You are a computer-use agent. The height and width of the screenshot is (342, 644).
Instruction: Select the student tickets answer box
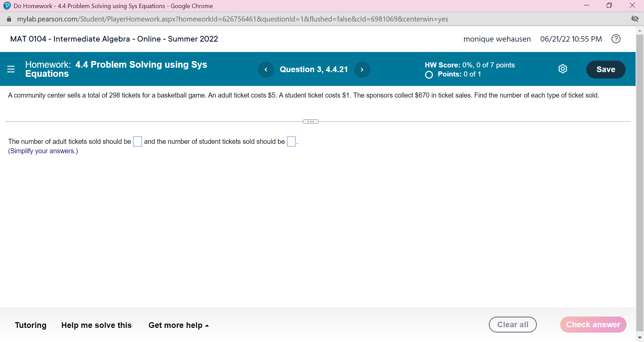coord(291,141)
